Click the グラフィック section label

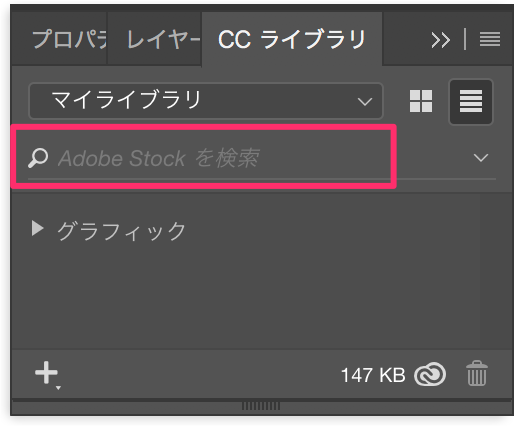coord(121,231)
